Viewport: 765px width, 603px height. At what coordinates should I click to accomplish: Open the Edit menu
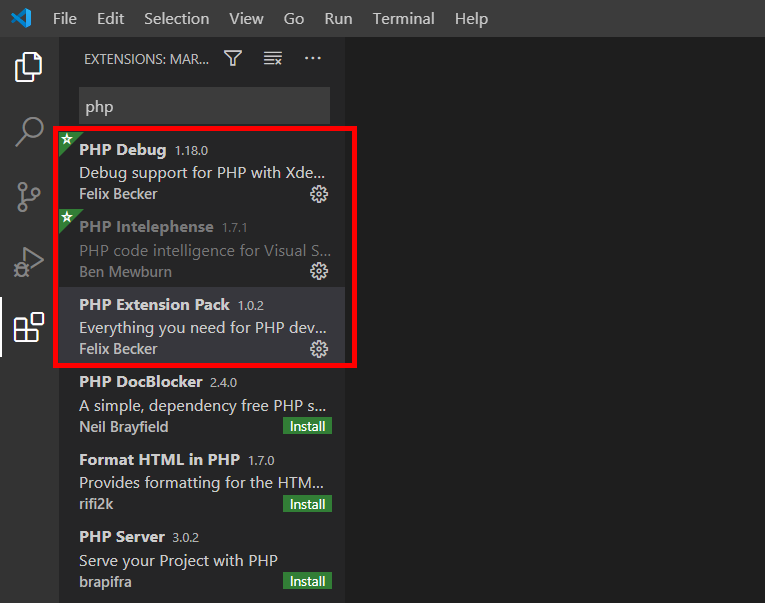point(110,19)
